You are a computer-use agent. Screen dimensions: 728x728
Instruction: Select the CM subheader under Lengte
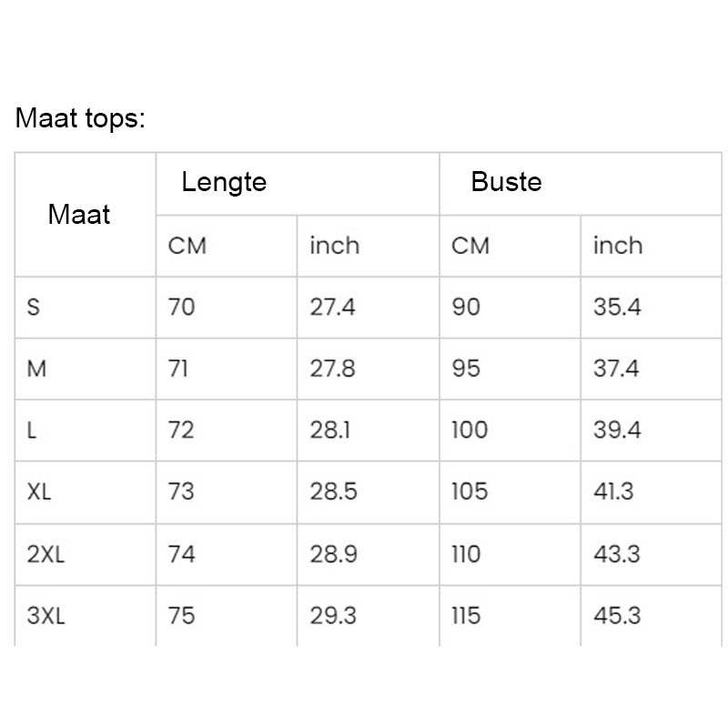click(x=187, y=246)
